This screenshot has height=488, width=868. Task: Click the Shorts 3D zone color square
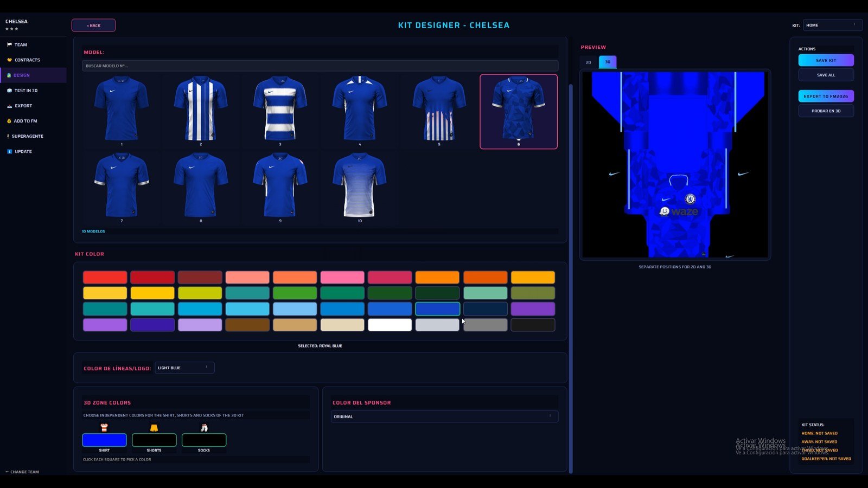tap(154, 440)
